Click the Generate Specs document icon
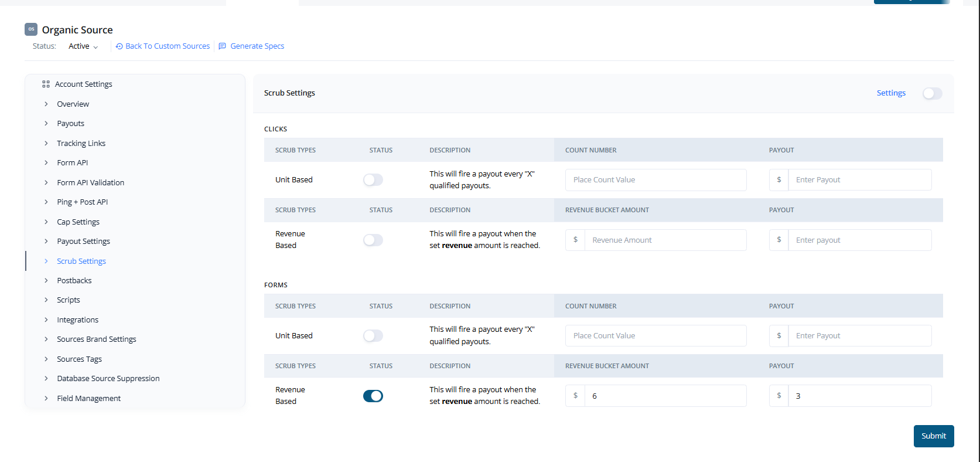 223,46
